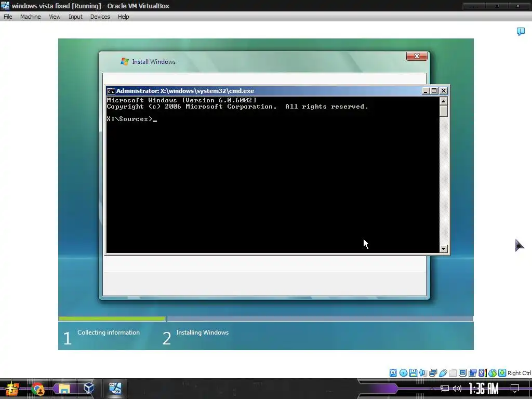Click the audio indicator in the status bar
This screenshot has width=532, height=399.
click(423, 373)
